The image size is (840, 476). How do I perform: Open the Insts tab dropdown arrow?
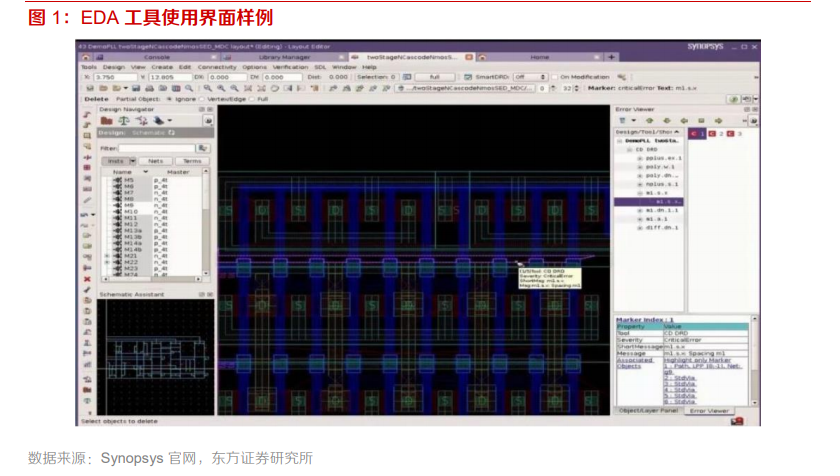click(x=132, y=161)
